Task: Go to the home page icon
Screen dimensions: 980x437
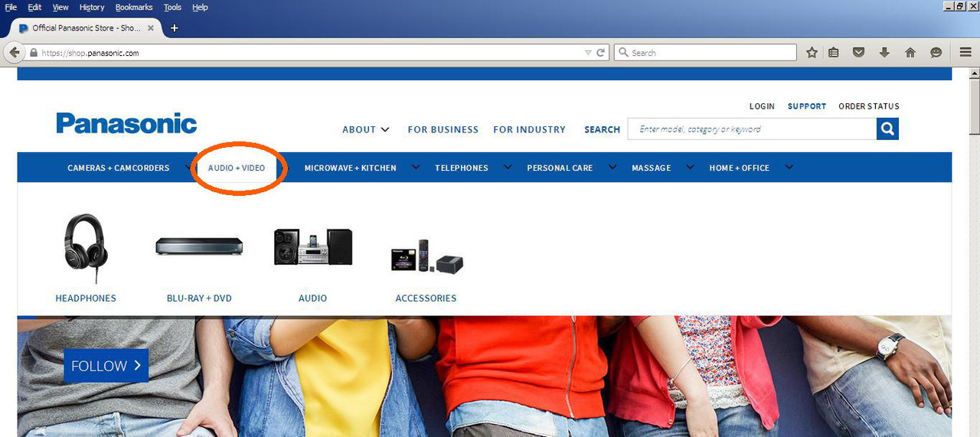Action: tap(910, 53)
